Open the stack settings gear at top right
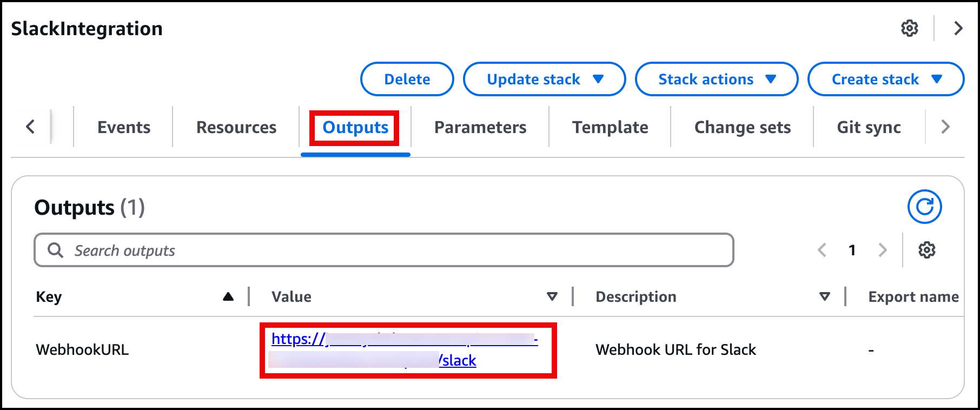The image size is (980, 410). click(910, 28)
